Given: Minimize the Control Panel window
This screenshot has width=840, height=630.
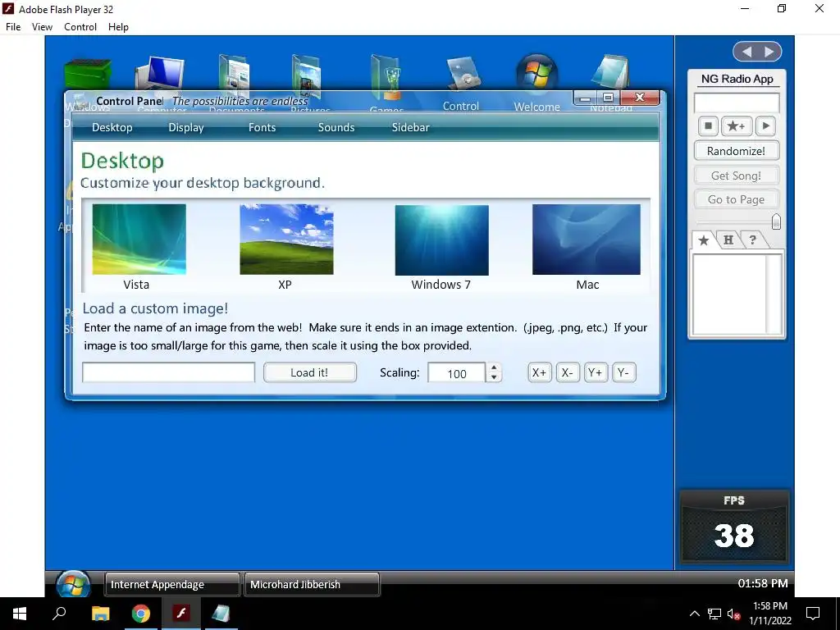Looking at the screenshot, I should [x=585, y=98].
